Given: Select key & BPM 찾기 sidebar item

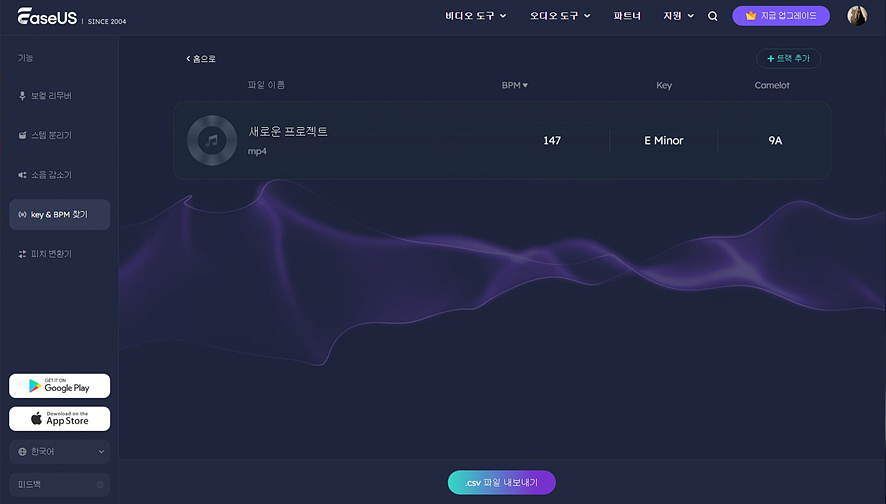Looking at the screenshot, I should coord(59,214).
